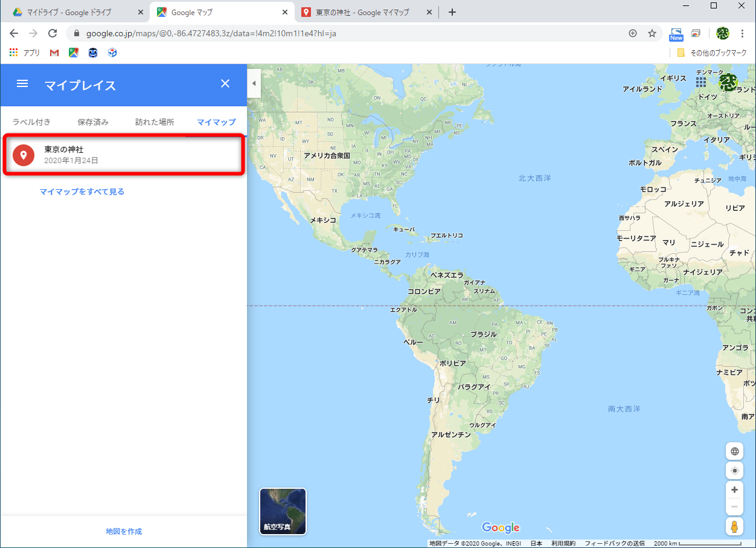Image resolution: width=756 pixels, height=548 pixels.
Task: Close the My Places panel with X
Action: [225, 84]
